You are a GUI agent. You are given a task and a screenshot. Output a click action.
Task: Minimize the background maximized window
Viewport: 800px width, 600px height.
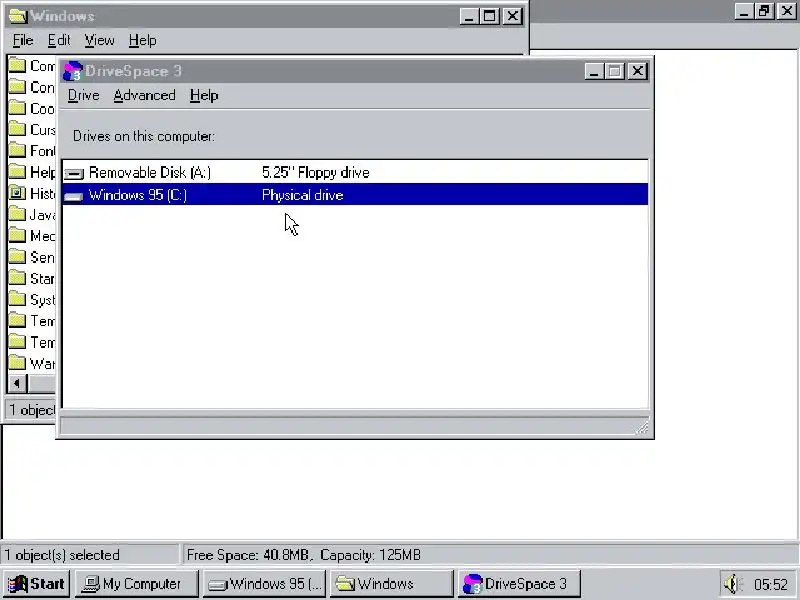click(744, 11)
